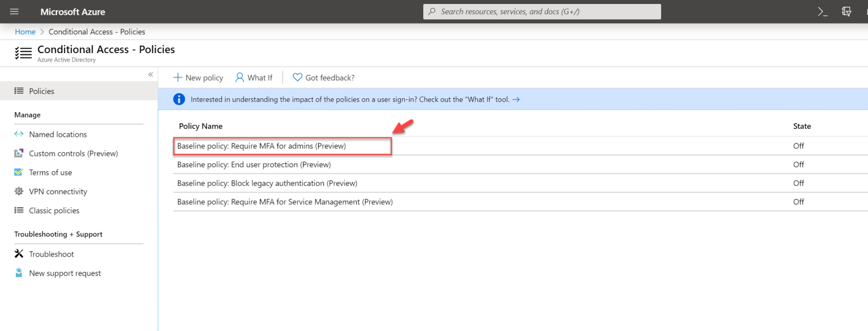Viewport: 868px width, 331px height.
Task: Create a new policy with New policy
Action: pos(198,77)
